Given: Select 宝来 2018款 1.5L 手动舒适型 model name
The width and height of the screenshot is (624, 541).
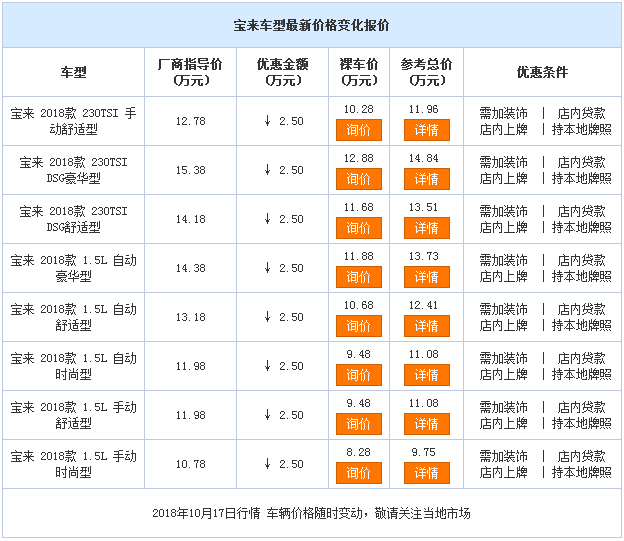Looking at the screenshot, I should [73, 415].
